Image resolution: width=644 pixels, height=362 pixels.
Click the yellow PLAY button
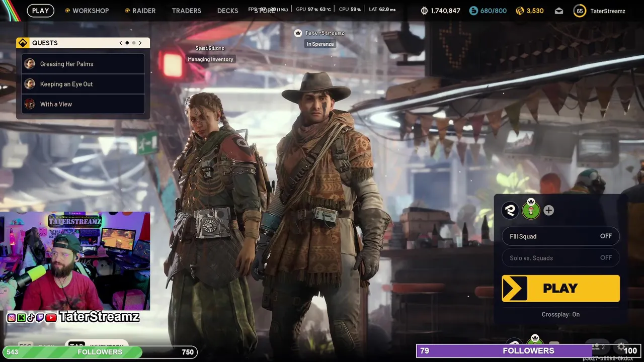tap(560, 288)
